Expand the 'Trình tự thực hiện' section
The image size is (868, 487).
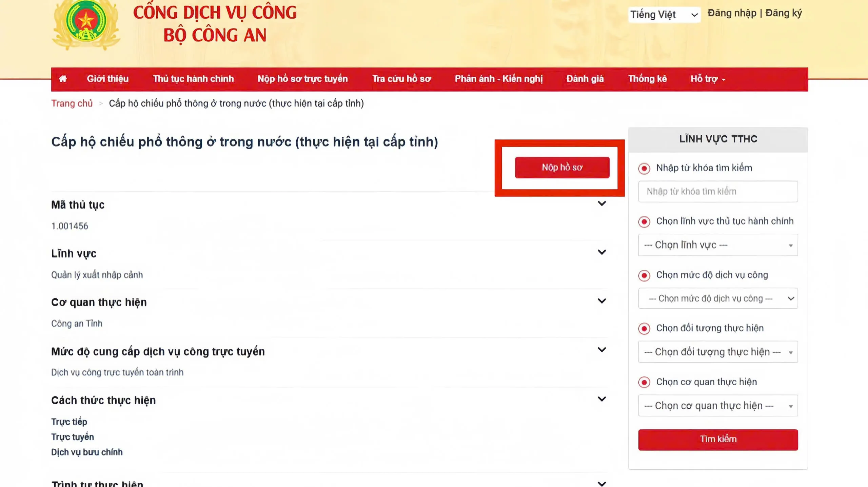click(x=603, y=483)
